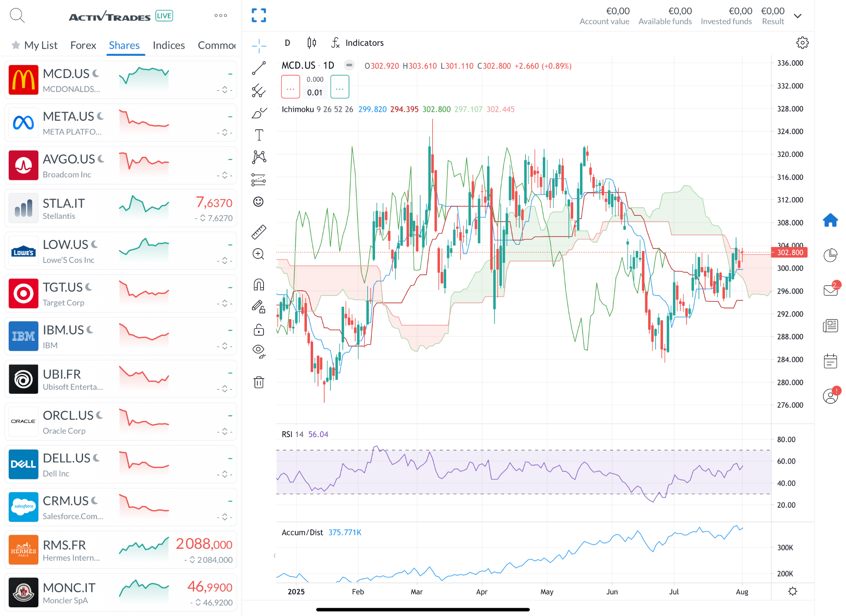Select the MCD.US McDonald's row
This screenshot has height=616, width=846.
point(121,80)
